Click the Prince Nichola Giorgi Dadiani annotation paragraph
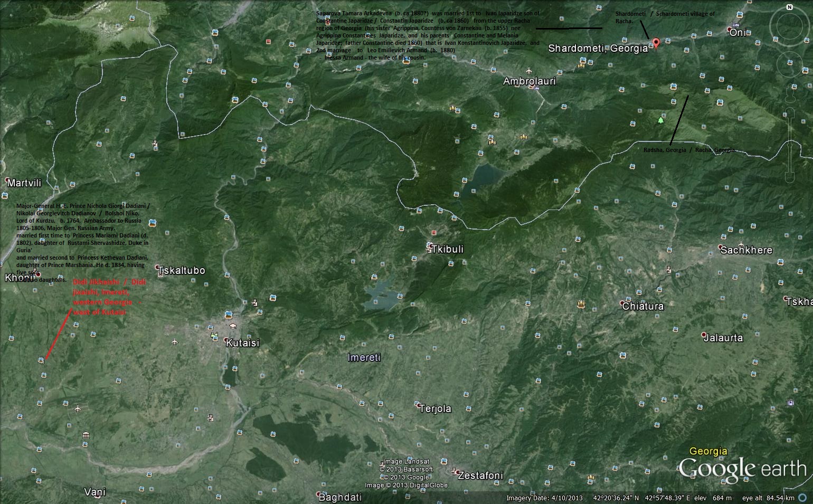The height and width of the screenshot is (504, 813). click(x=83, y=242)
